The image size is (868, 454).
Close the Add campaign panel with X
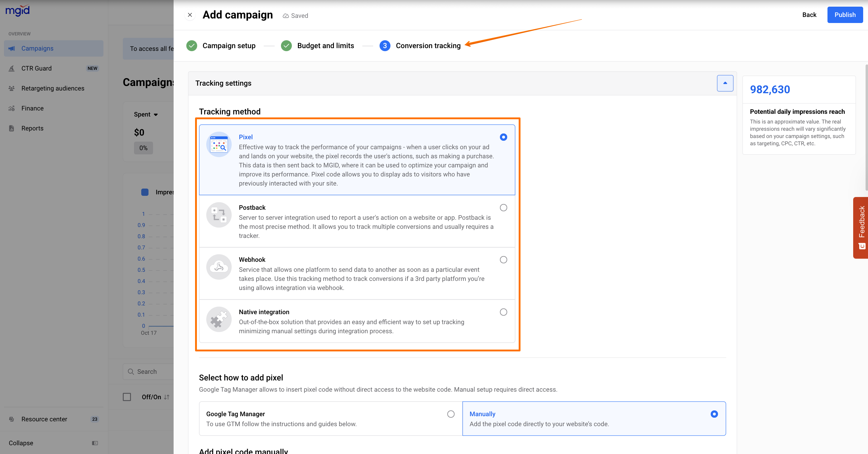tap(190, 15)
